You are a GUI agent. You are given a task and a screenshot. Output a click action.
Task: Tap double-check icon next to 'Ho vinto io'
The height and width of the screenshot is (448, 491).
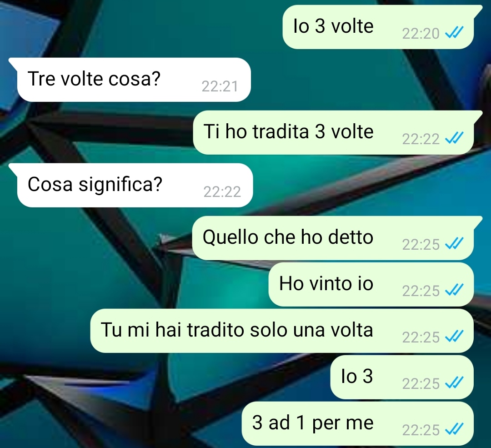coord(454,290)
